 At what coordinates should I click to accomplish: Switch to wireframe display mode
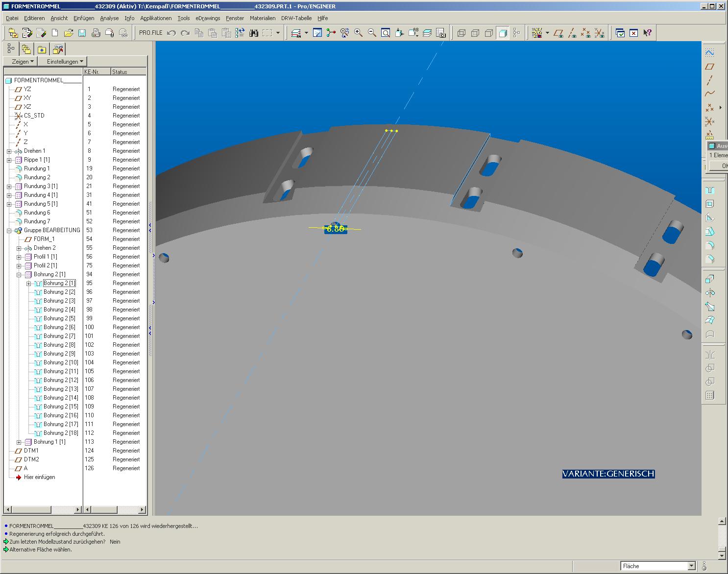[461, 33]
